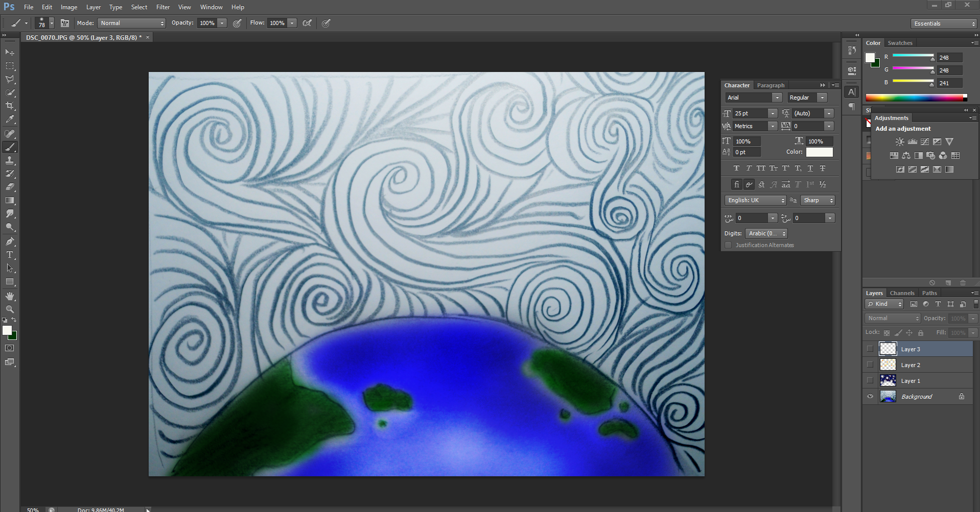Select the Pen tool
This screenshot has height=512, width=980.
coord(10,241)
